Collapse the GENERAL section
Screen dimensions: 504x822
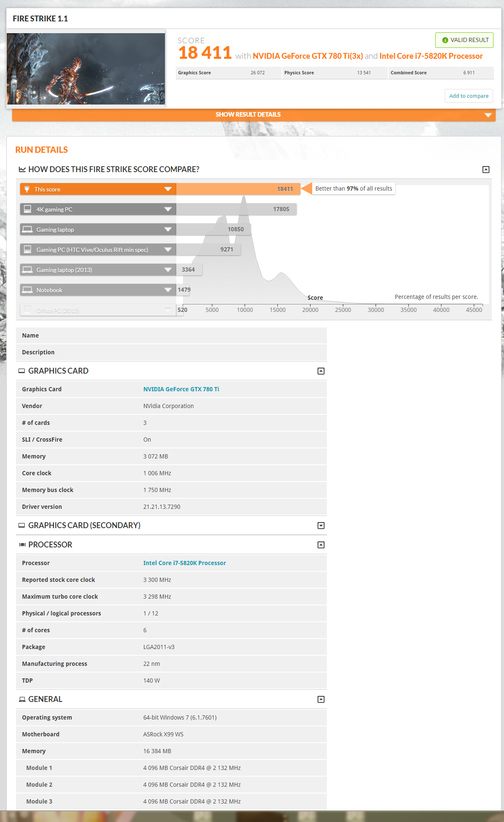point(321,699)
